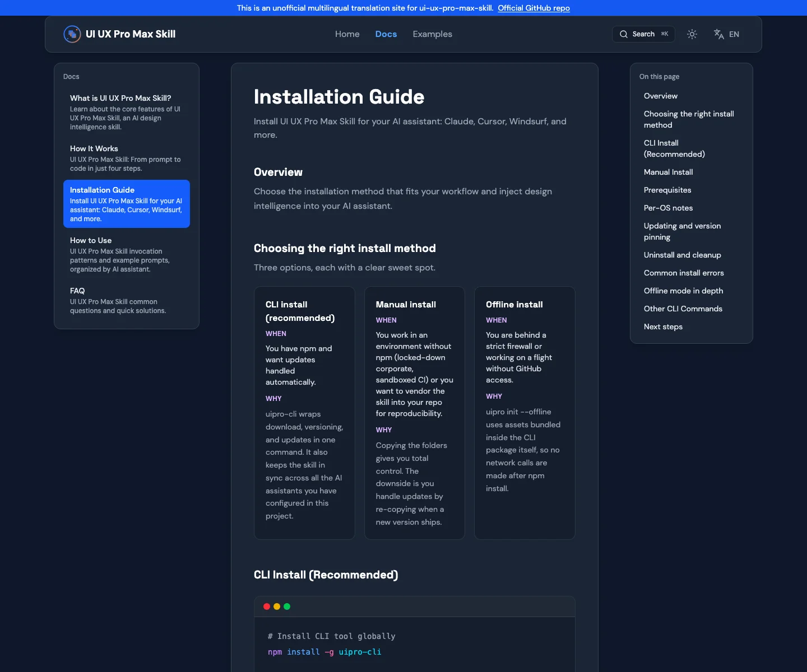This screenshot has height=672, width=807.
Task: Open 'What is UI UX Pro Max Skill?' doc
Action: (x=127, y=112)
